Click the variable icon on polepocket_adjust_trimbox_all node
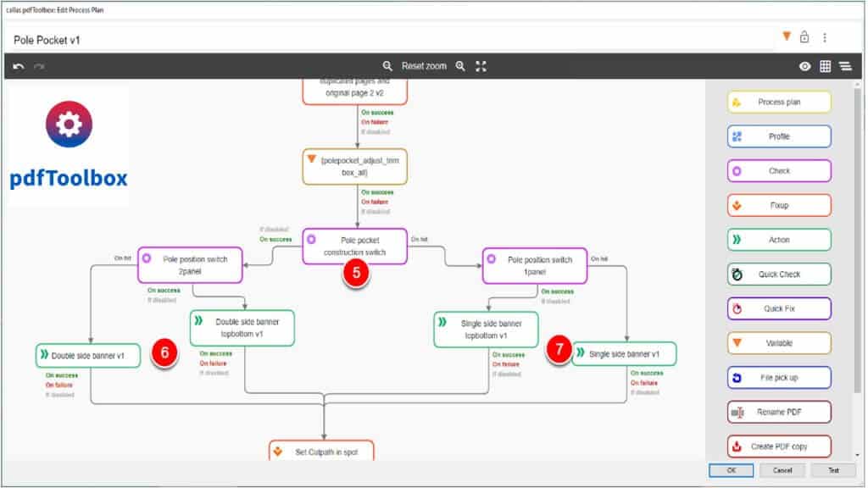The image size is (868, 488). coord(312,158)
